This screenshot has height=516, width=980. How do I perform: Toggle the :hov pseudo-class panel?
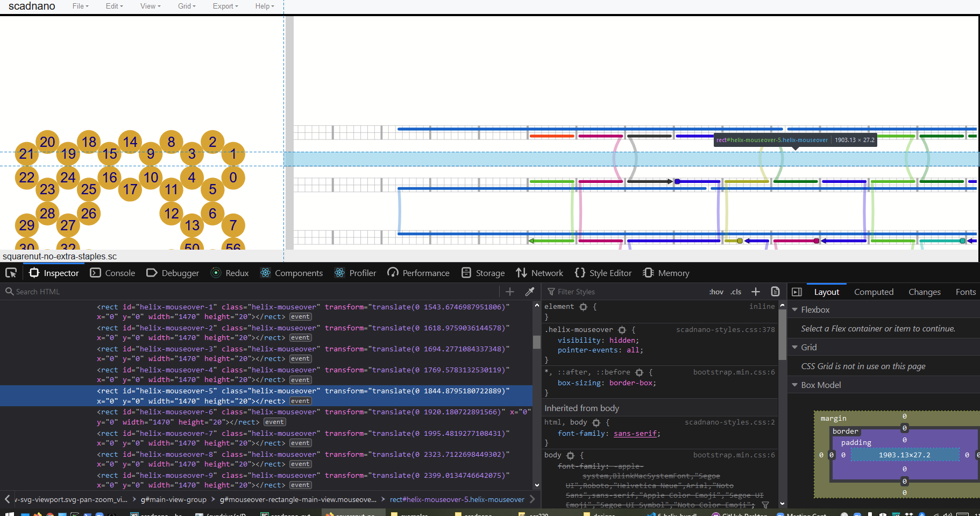point(716,292)
